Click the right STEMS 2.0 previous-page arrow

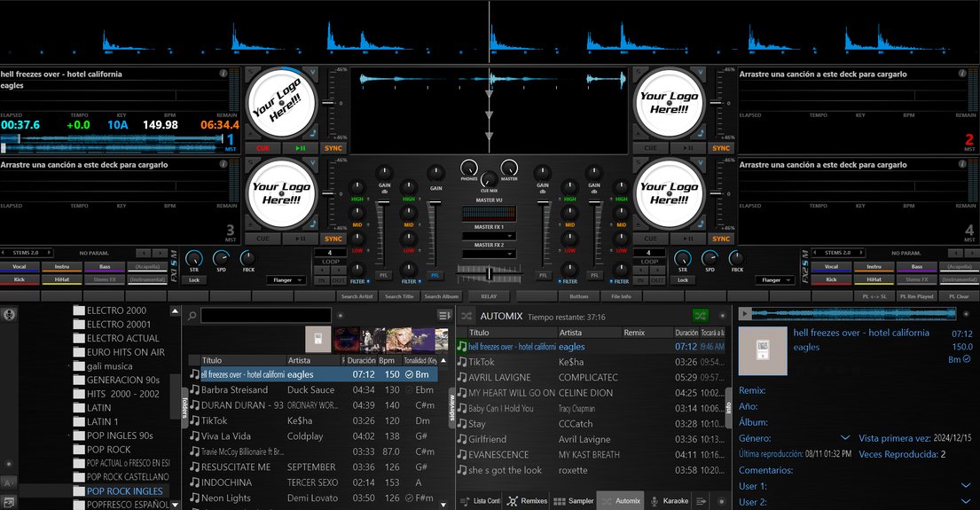coord(816,253)
